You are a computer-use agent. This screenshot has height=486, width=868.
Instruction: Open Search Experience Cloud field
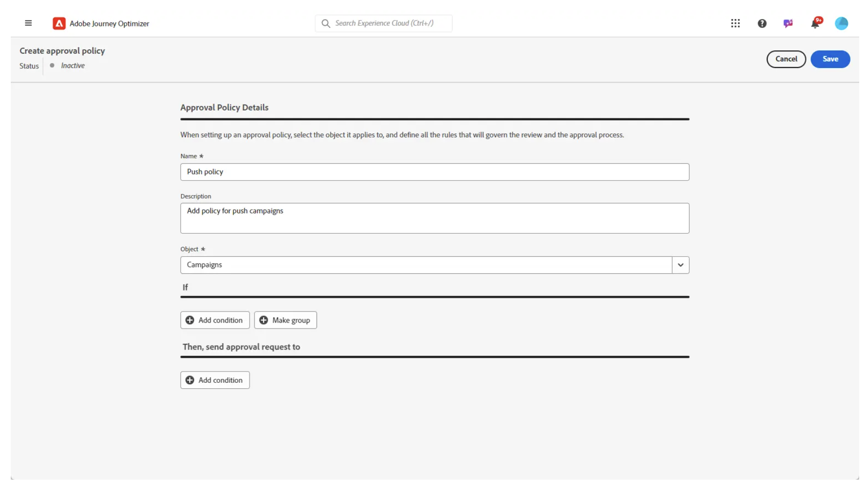tap(387, 23)
